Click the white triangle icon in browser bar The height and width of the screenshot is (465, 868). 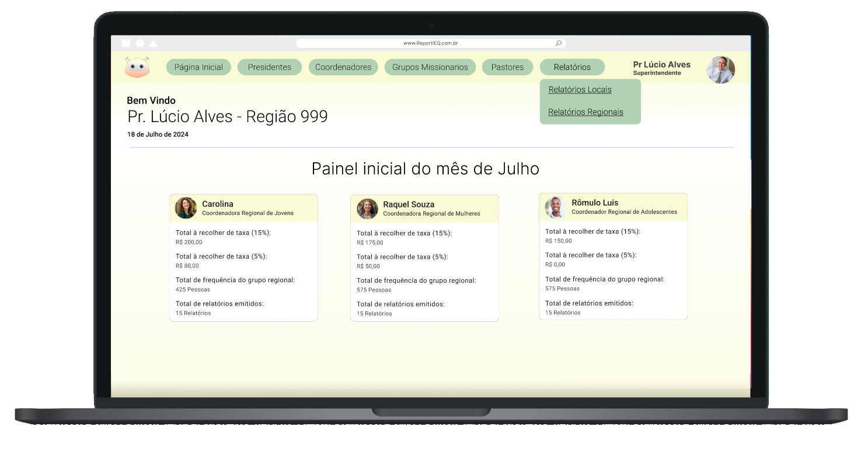(153, 43)
